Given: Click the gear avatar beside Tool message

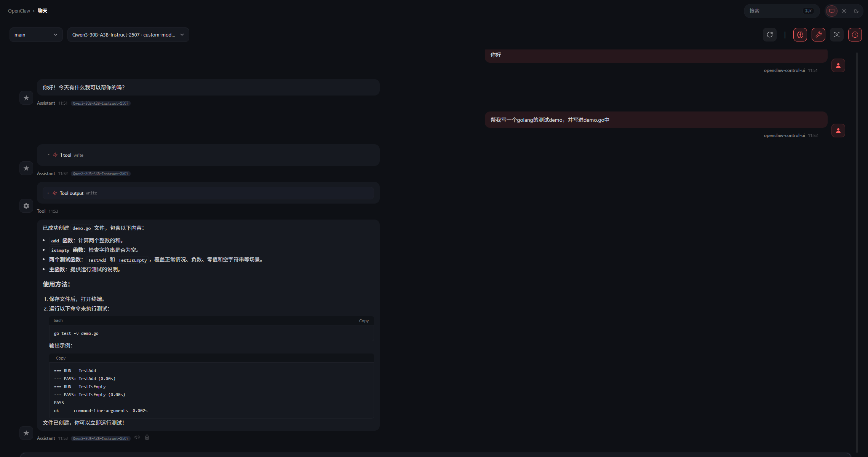Looking at the screenshot, I should (26, 206).
